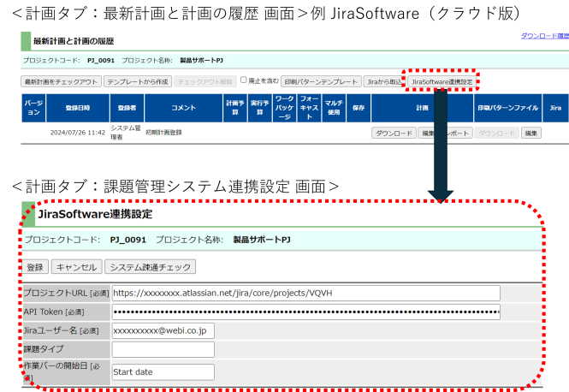The width and height of the screenshot is (569, 392).
Task: Select the 2024/07/26 11:42 date cell
Action: [x=78, y=133]
